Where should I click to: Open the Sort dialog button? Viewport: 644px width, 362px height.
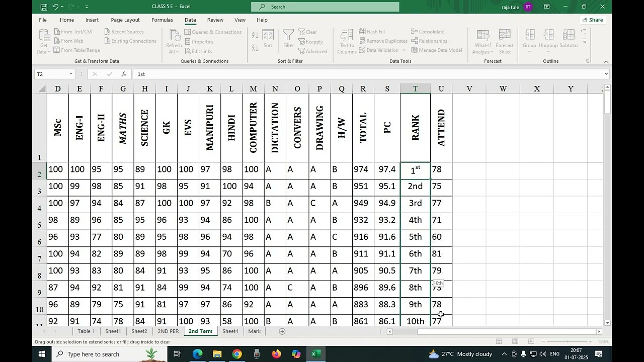(x=268, y=39)
